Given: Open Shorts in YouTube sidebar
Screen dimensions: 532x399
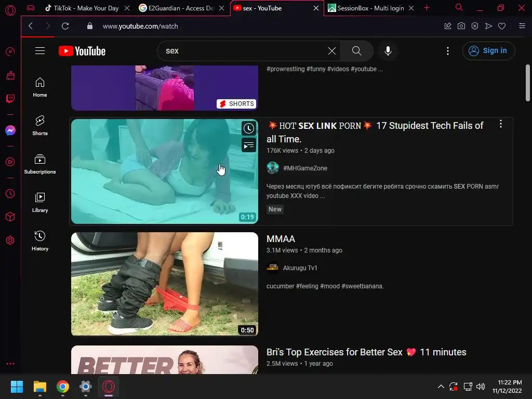Looking at the screenshot, I should pyautogui.click(x=40, y=126).
